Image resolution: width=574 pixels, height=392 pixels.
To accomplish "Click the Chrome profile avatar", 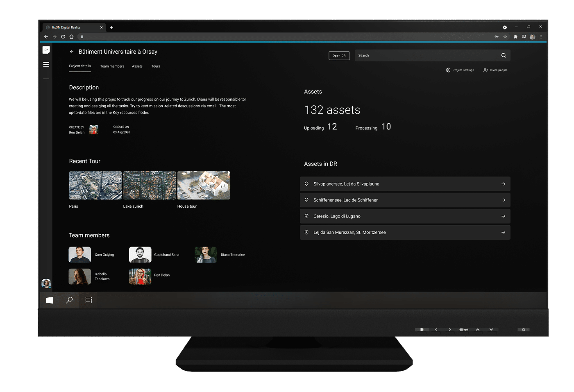I will point(533,37).
